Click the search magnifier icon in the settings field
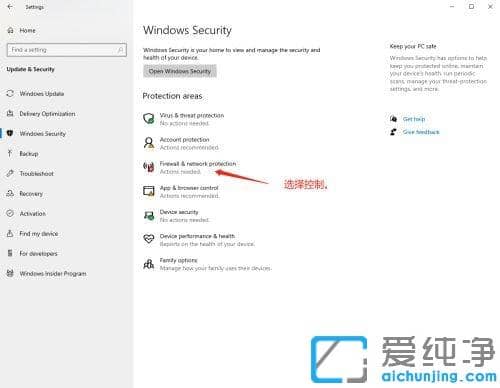This screenshot has height=388, width=500. [121, 50]
